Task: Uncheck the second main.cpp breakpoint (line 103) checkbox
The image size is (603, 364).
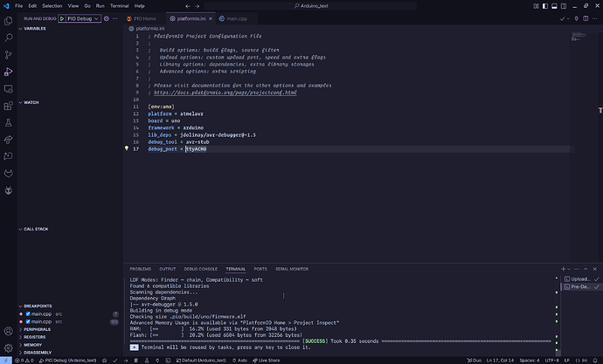Action: click(28, 321)
